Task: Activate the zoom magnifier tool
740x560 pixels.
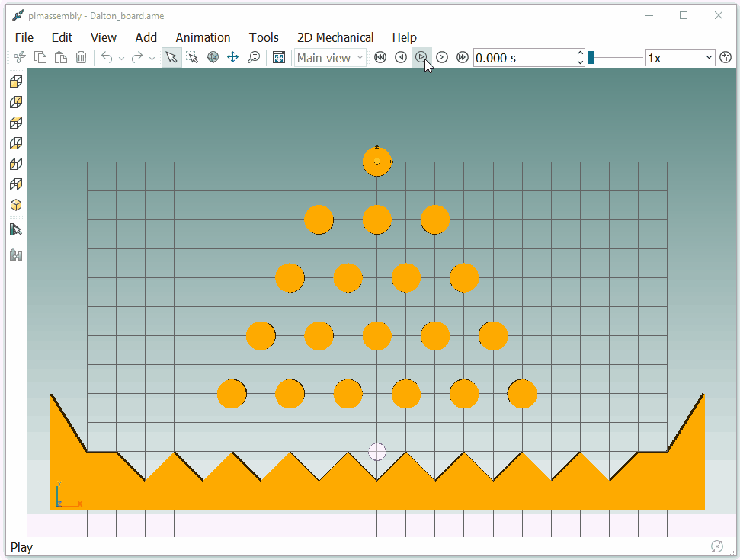Action: tap(254, 58)
